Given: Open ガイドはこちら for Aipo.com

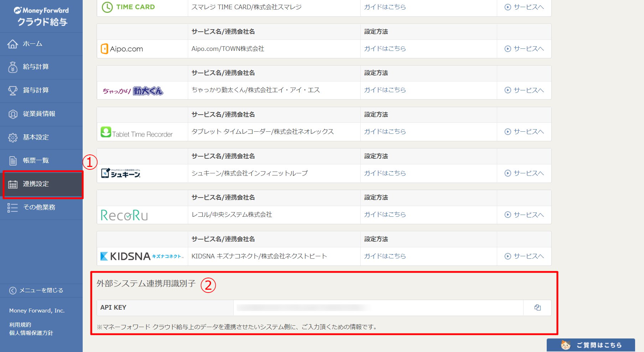Looking at the screenshot, I should pos(385,48).
